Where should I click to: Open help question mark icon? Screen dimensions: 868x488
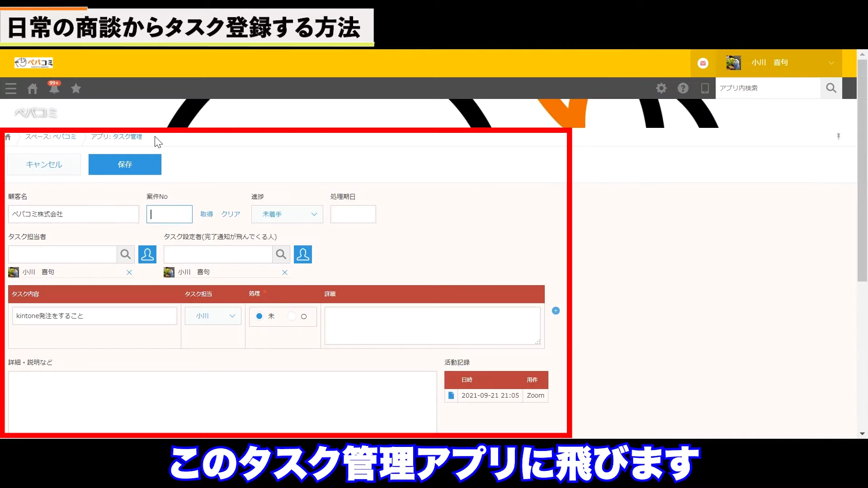(x=683, y=88)
